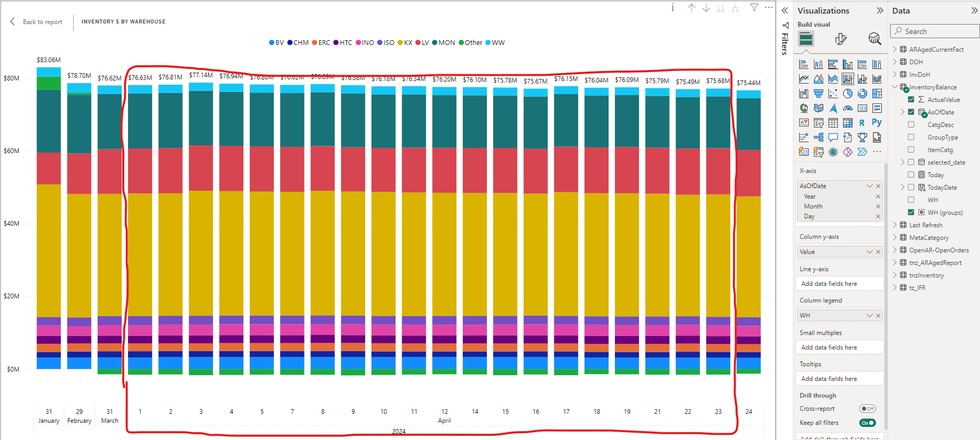Click the drill up arrow icon
The width and height of the screenshot is (980, 440).
[692, 7]
